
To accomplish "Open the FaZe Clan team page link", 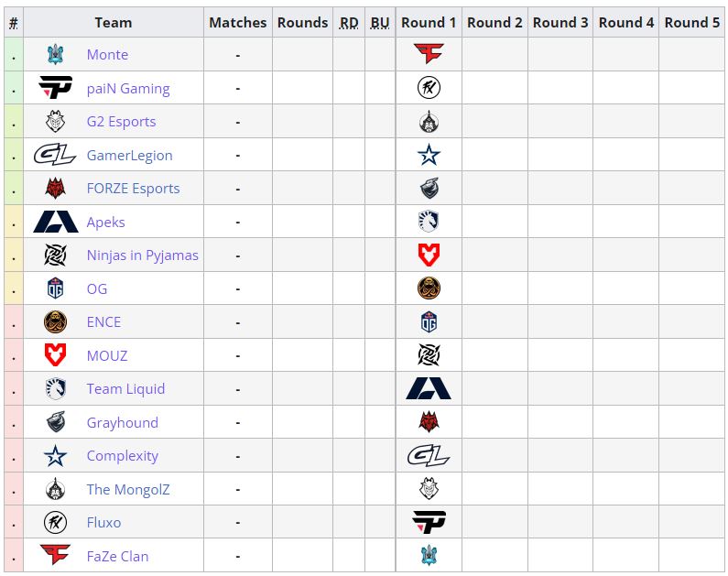I will click(117, 557).
